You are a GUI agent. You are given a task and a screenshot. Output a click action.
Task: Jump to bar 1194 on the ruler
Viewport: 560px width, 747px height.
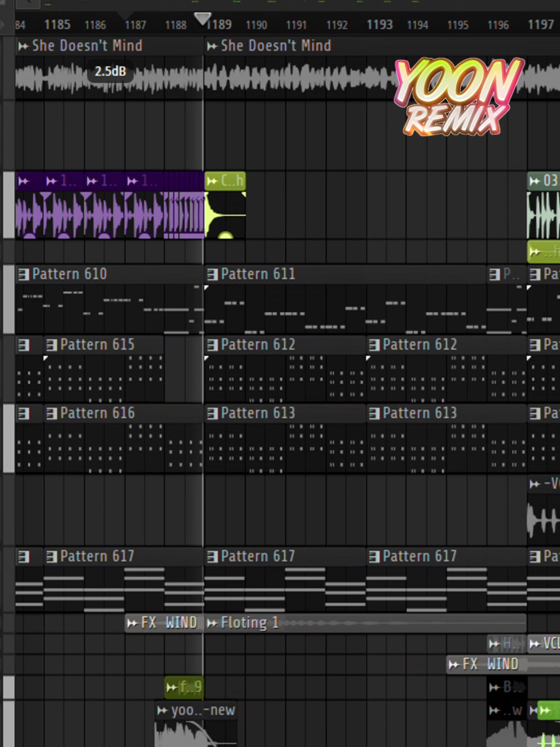click(x=417, y=25)
